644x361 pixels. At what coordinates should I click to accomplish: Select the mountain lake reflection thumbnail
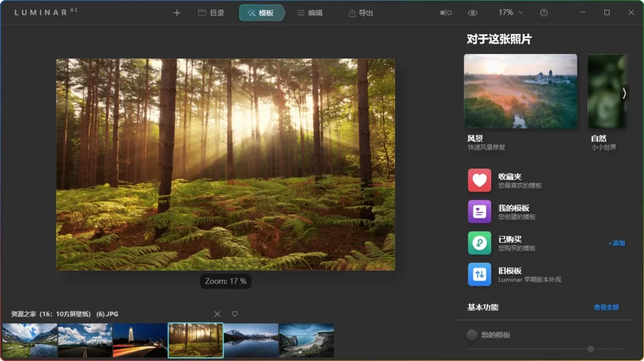tap(251, 340)
